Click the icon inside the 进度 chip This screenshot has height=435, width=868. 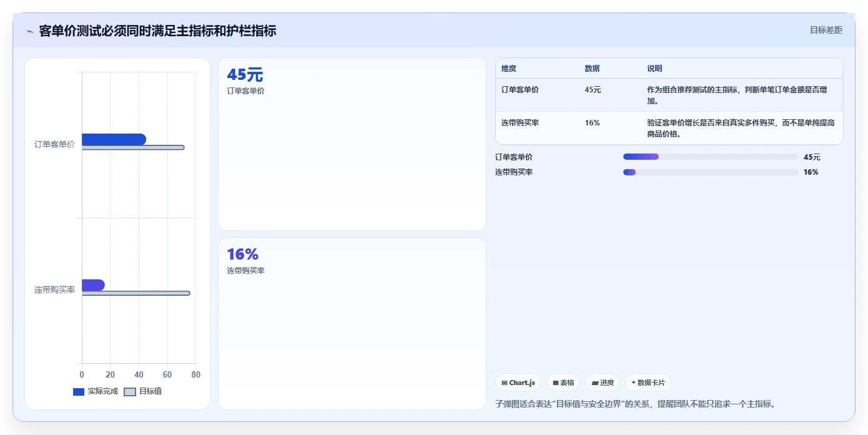pyautogui.click(x=595, y=383)
